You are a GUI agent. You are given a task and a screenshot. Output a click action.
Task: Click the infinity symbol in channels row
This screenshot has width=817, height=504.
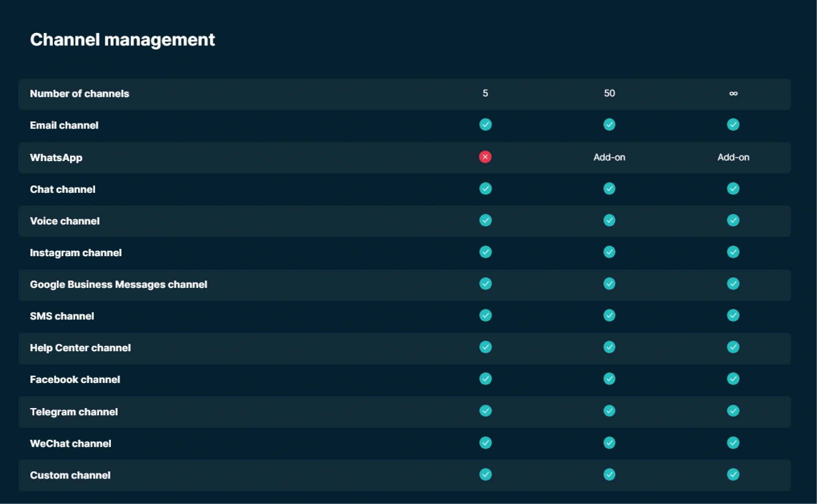733,94
